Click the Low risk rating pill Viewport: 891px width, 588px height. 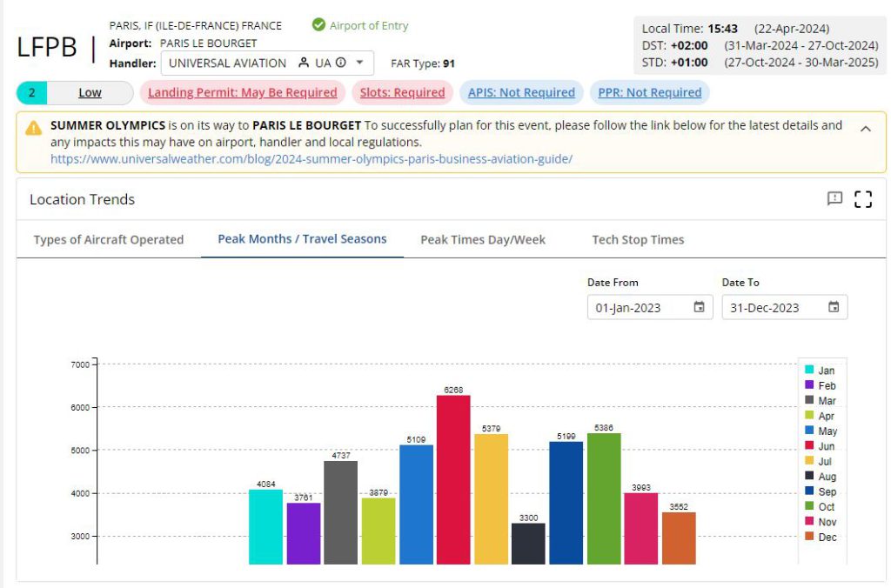tap(90, 93)
